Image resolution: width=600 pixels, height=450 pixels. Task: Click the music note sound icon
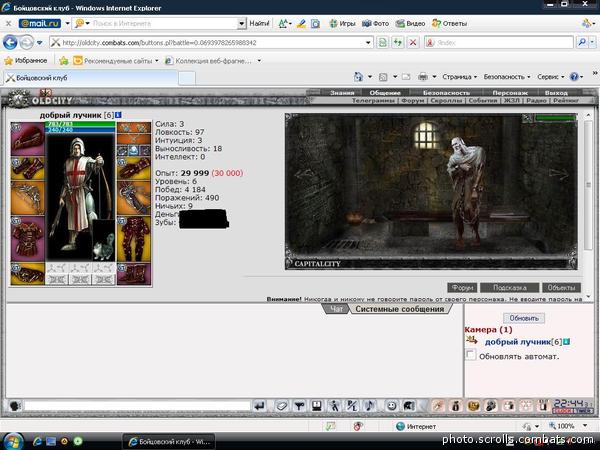coord(370,406)
